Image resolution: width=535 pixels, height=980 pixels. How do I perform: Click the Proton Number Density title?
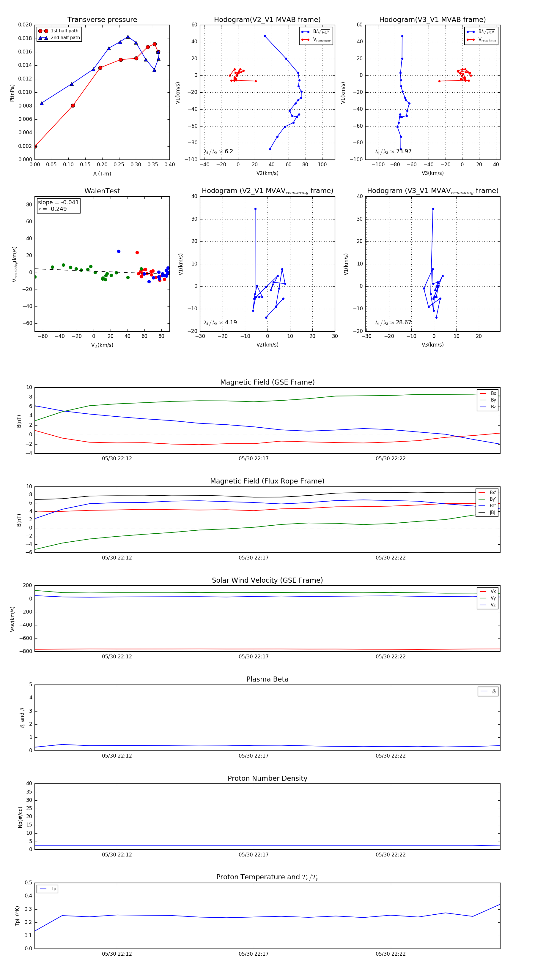tap(267, 778)
